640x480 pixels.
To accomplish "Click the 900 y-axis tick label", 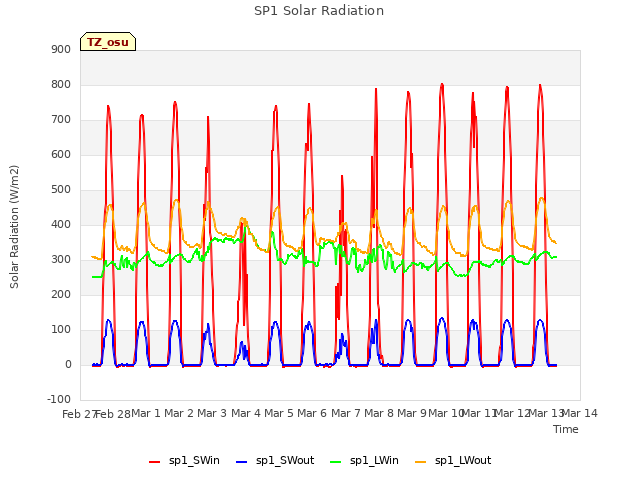I will 61,49.
